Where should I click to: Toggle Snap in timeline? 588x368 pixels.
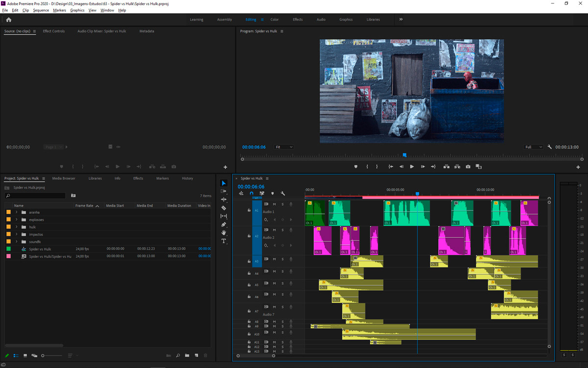pyautogui.click(x=251, y=193)
